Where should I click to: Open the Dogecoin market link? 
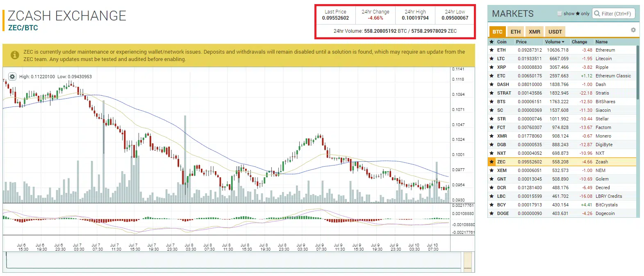(605, 213)
